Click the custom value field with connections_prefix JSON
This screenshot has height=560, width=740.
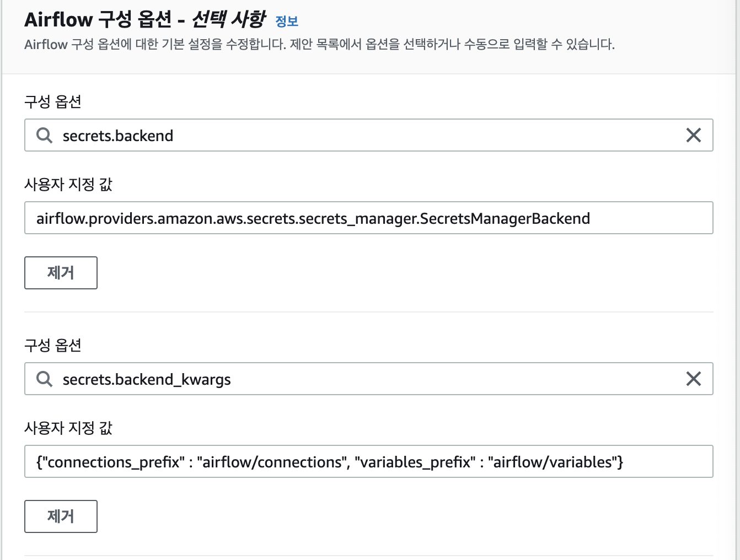(368, 461)
